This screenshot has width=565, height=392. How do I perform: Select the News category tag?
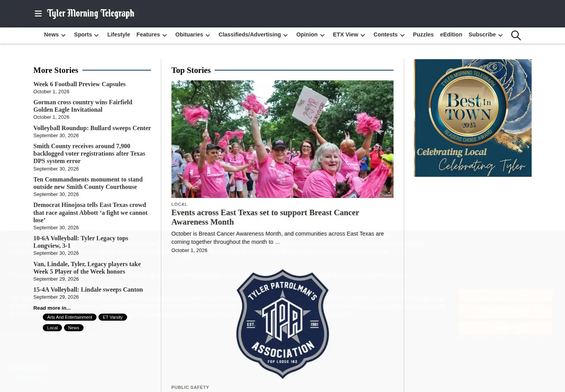[x=74, y=328]
